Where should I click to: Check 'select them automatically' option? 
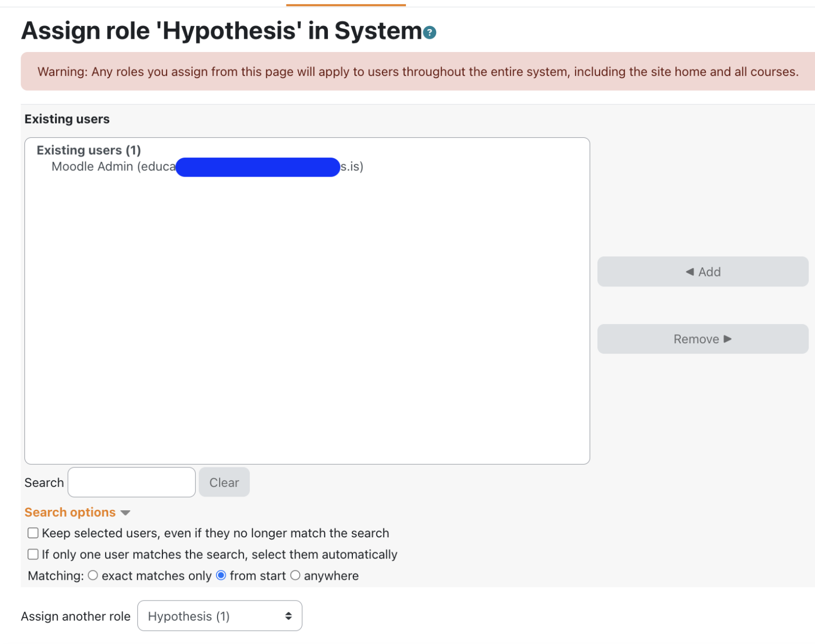(33, 554)
